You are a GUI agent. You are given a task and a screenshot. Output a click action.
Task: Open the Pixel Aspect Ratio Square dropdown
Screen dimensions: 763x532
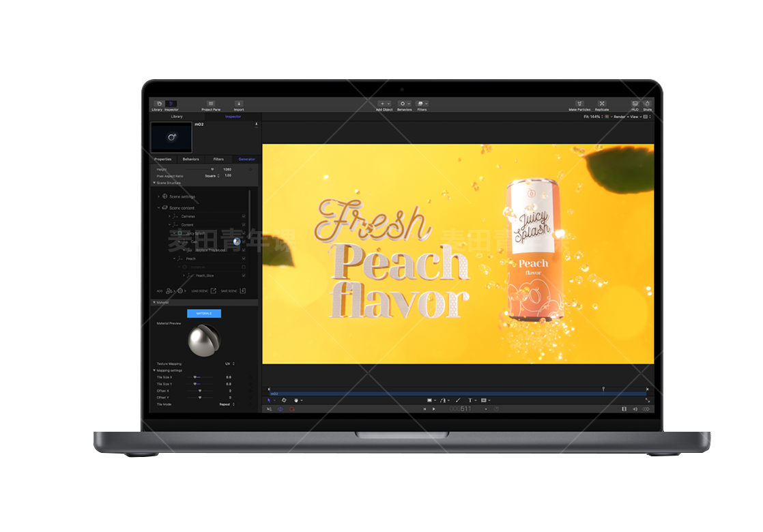click(212, 175)
